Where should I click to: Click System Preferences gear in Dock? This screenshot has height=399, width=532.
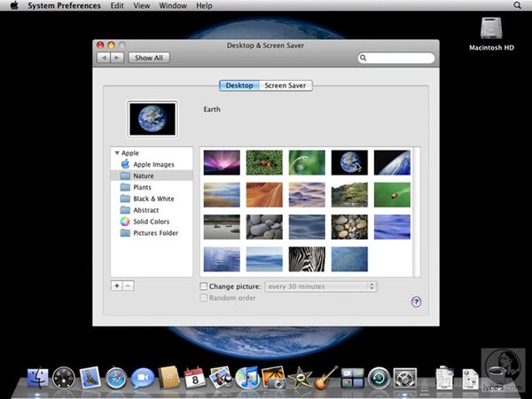(405, 378)
